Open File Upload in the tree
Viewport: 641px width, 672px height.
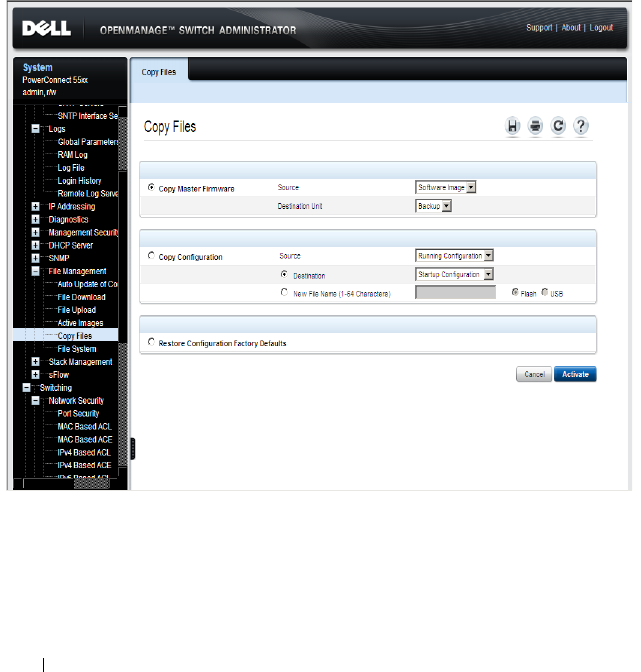tap(77, 310)
